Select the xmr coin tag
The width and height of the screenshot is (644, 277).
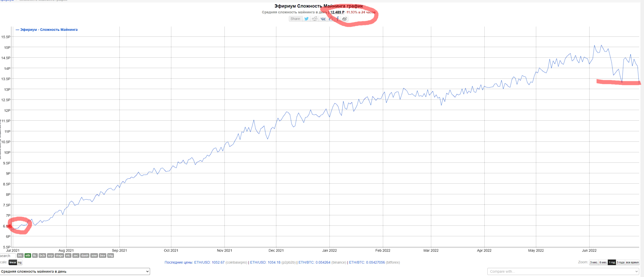pos(94,256)
